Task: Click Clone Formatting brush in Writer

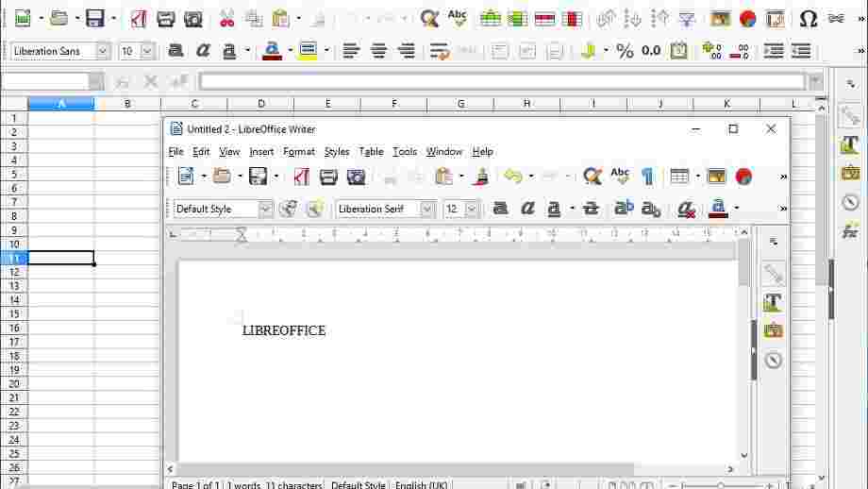Action: pos(482,177)
